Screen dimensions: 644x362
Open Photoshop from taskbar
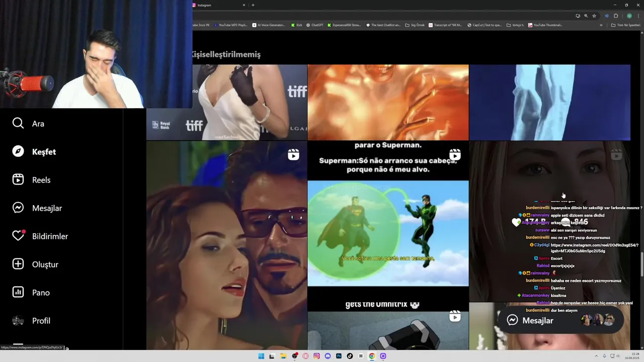click(339, 356)
